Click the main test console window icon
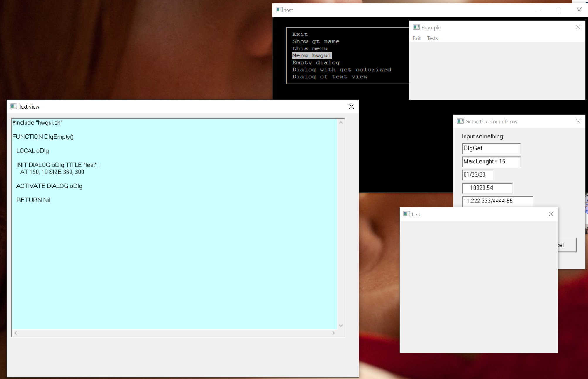This screenshot has height=379, width=588. point(279,10)
